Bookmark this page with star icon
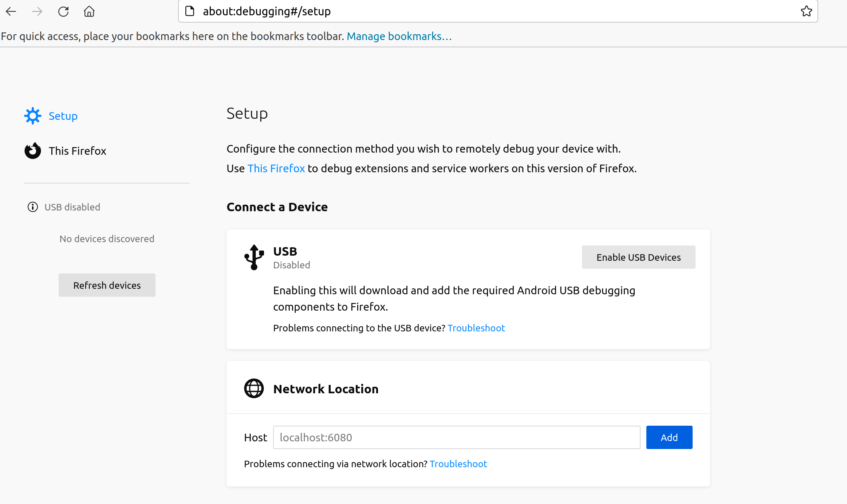 (806, 11)
